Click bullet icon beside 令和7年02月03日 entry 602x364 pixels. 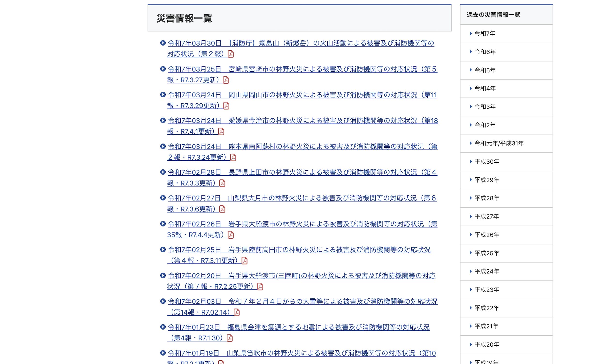pos(163,301)
